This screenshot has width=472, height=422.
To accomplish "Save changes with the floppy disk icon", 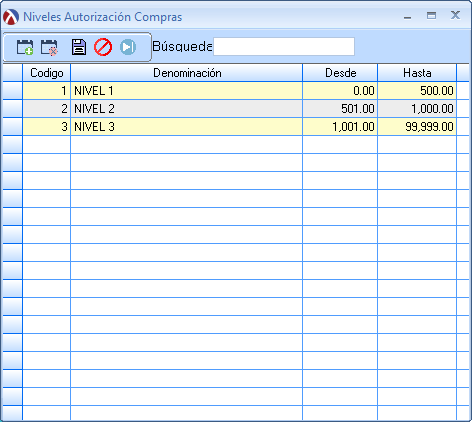I will pyautogui.click(x=79, y=47).
